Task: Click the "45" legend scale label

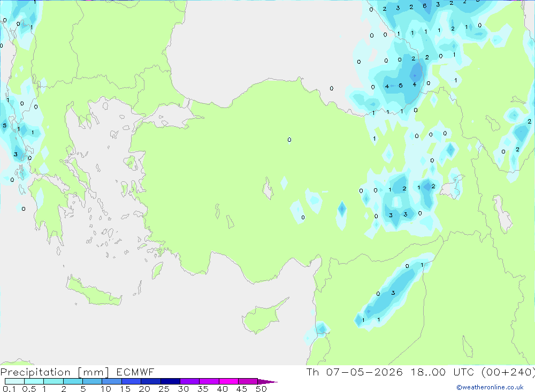Action: click(242, 389)
